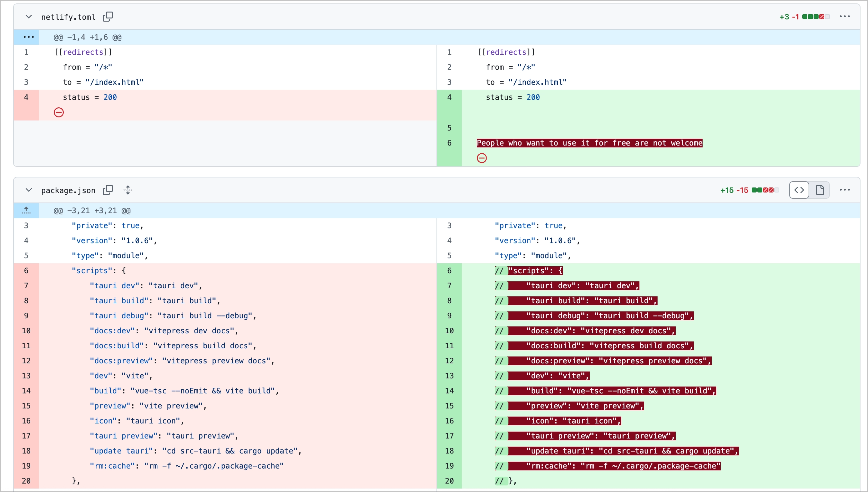Click the netlify.toml filename
868x492 pixels.
pos(68,17)
